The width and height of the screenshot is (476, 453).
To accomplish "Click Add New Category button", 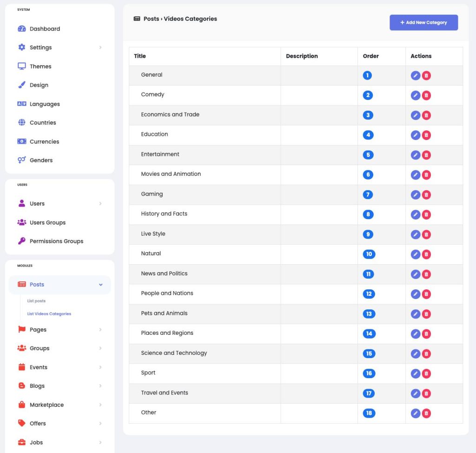I will (423, 22).
